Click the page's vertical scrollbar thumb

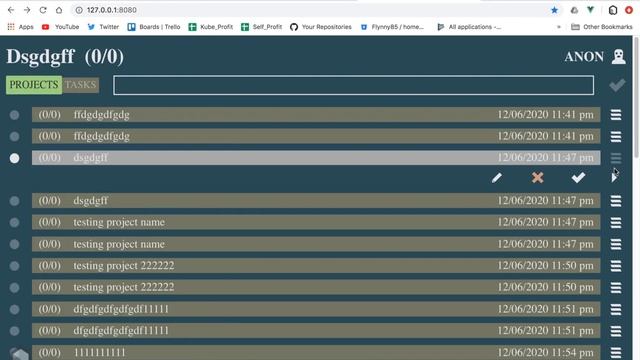[x=636, y=96]
